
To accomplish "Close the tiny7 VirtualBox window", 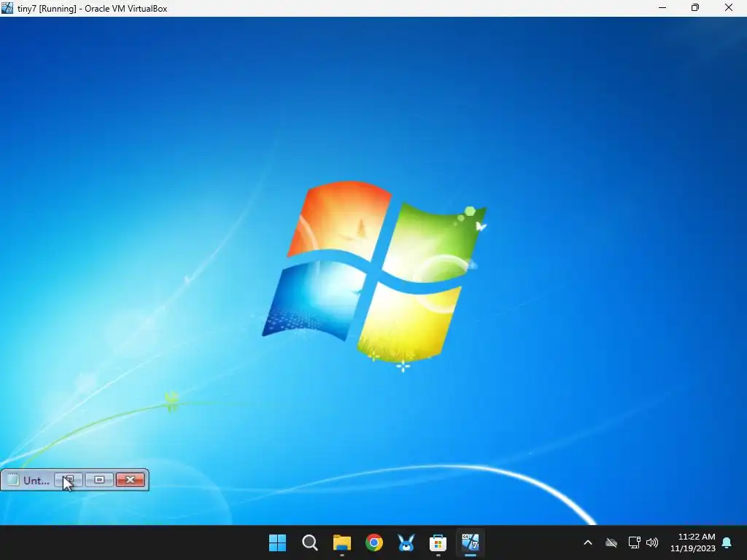I will (x=729, y=8).
